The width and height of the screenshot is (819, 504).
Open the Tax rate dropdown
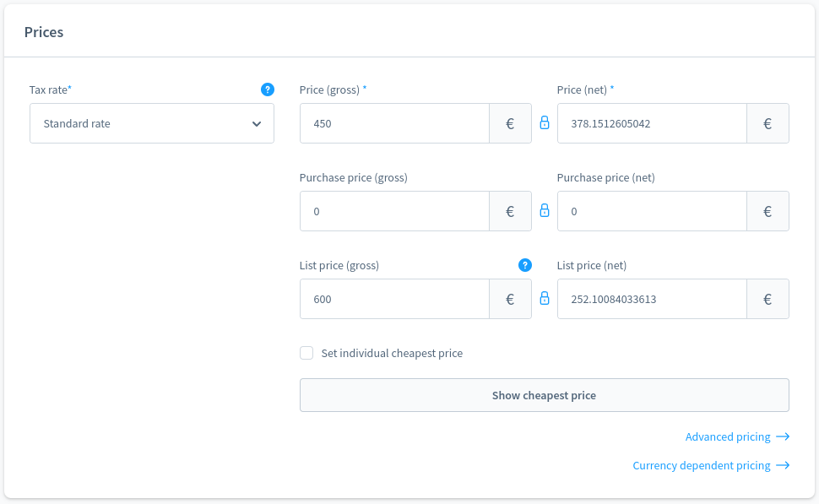(144, 123)
